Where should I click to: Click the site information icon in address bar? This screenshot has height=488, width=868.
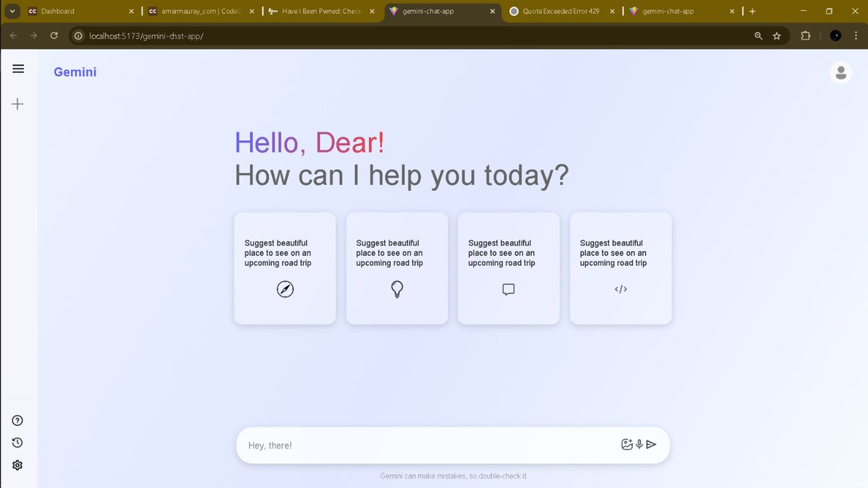tap(78, 35)
